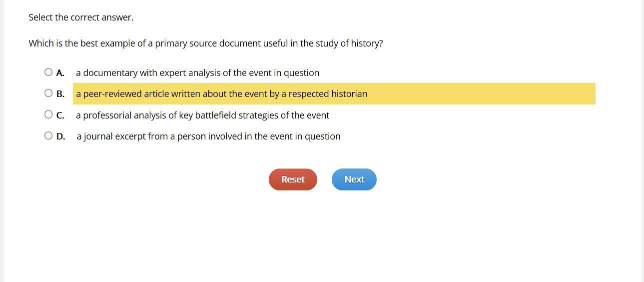Click the "Select the correct answer." instruction
Screen dimensions: 644x282
[x=81, y=17]
